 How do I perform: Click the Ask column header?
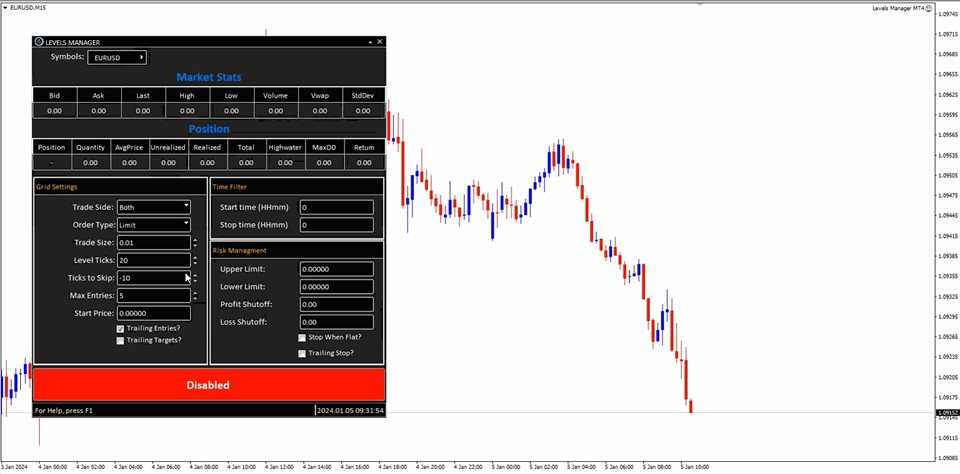(99, 96)
